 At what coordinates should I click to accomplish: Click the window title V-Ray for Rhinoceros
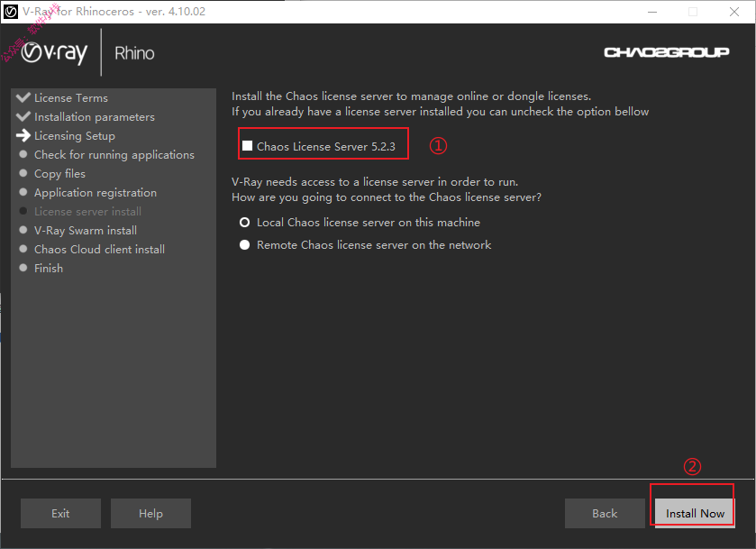[x=114, y=12]
